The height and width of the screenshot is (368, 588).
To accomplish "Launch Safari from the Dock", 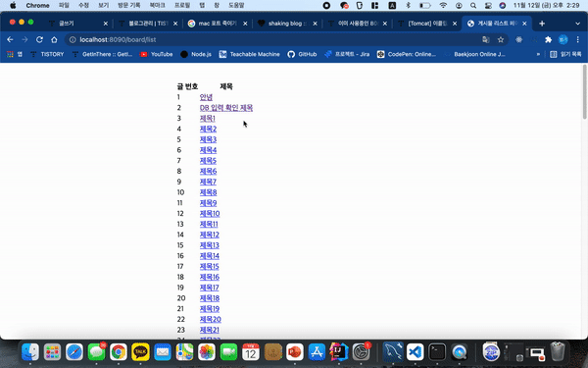I will click(x=74, y=352).
